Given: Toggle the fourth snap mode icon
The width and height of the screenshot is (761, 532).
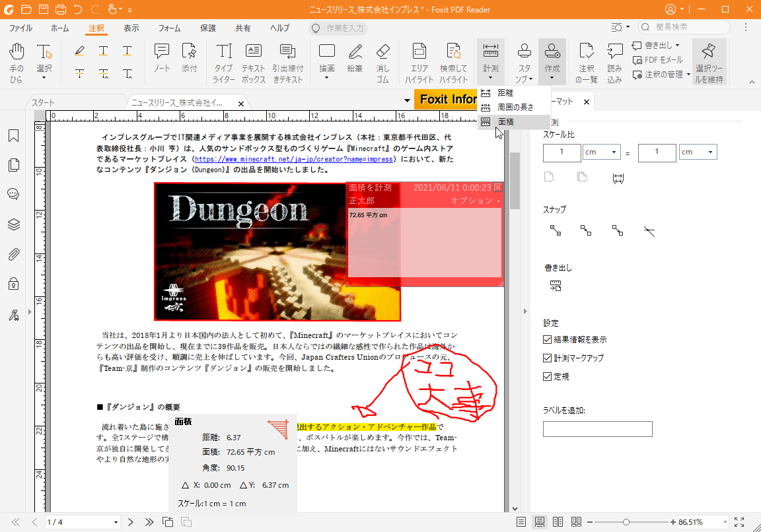Looking at the screenshot, I should pyautogui.click(x=649, y=231).
